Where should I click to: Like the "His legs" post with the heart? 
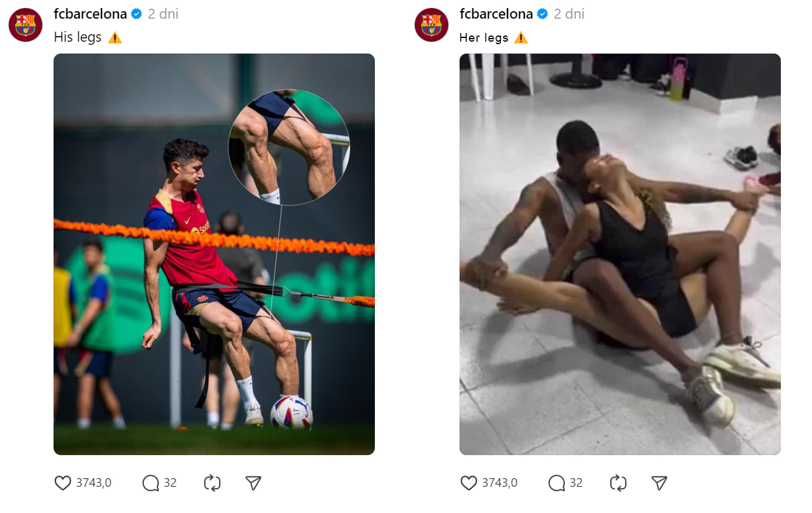tap(63, 483)
